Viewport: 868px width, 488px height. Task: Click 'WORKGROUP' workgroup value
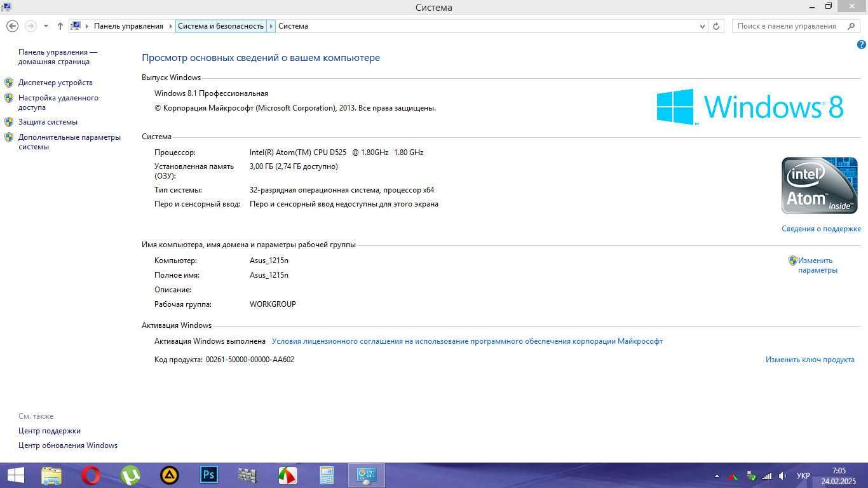pos(273,304)
